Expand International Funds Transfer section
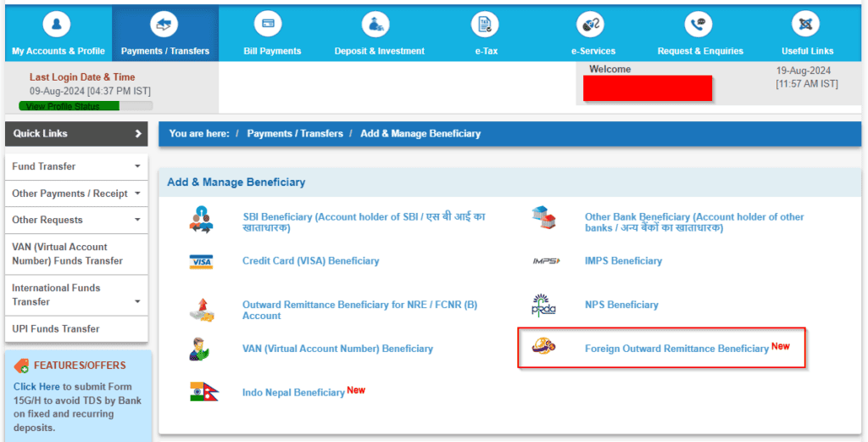 click(76, 295)
